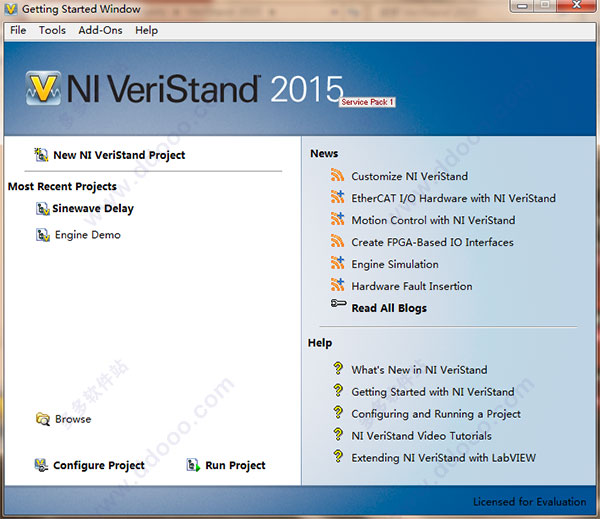600x519 pixels.
Task: Click RSS icon beside Hardware Fault Insertion
Action: [x=338, y=285]
